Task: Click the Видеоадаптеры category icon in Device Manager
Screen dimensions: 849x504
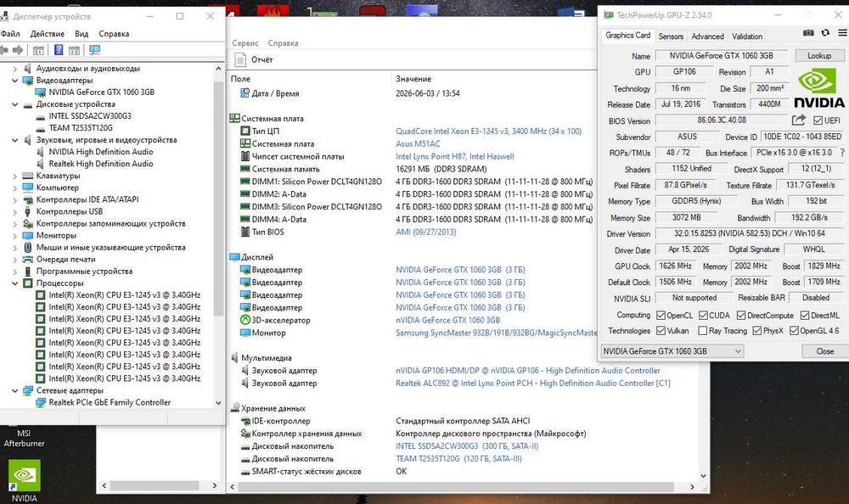Action: pos(28,80)
